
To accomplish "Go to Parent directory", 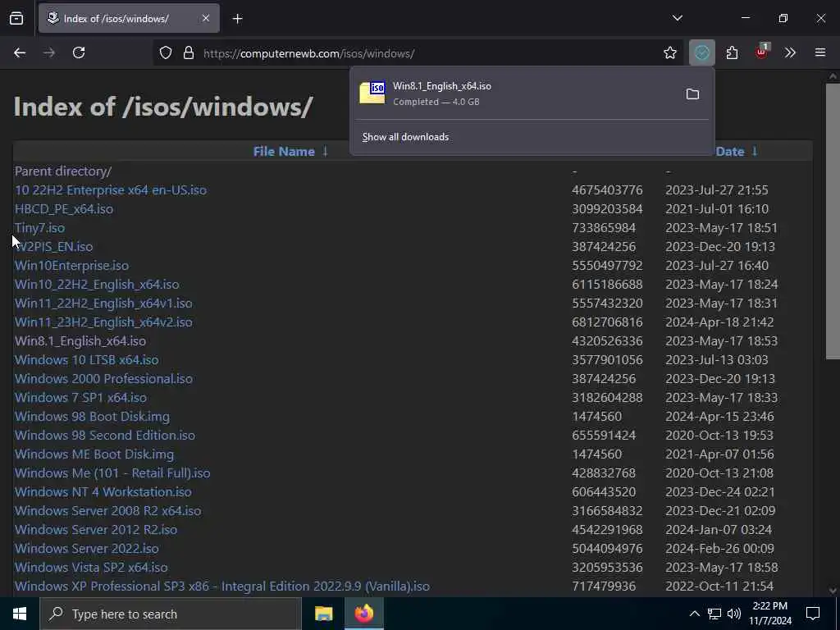I will pyautogui.click(x=63, y=171).
